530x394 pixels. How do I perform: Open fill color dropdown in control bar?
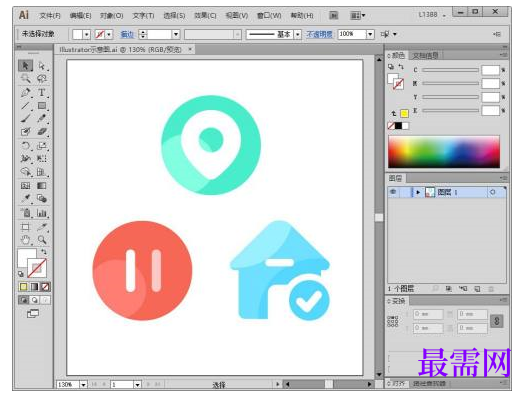[x=87, y=34]
